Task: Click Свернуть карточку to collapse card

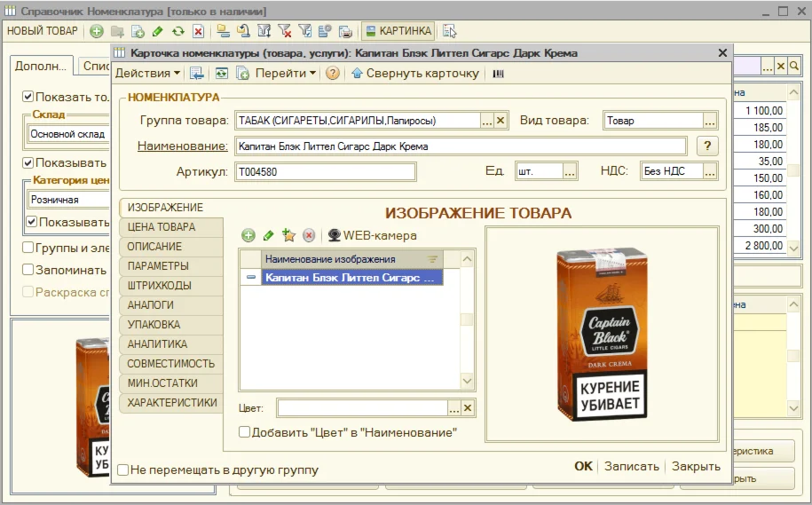Action: coord(415,74)
